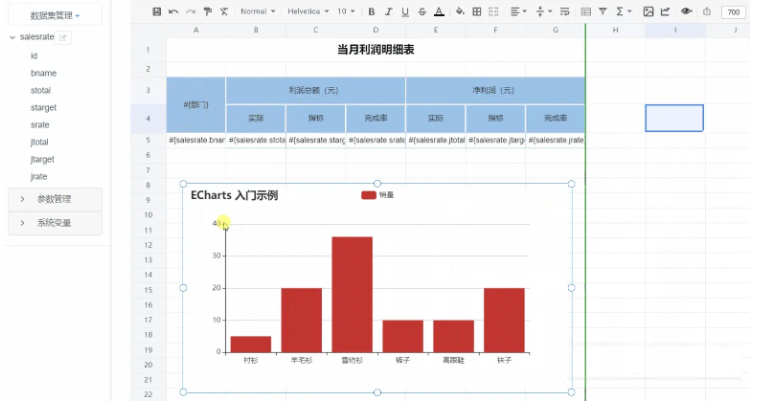Open the vertical align dropdown
Image resolution: width=762 pixels, height=402 pixels.
(543, 12)
